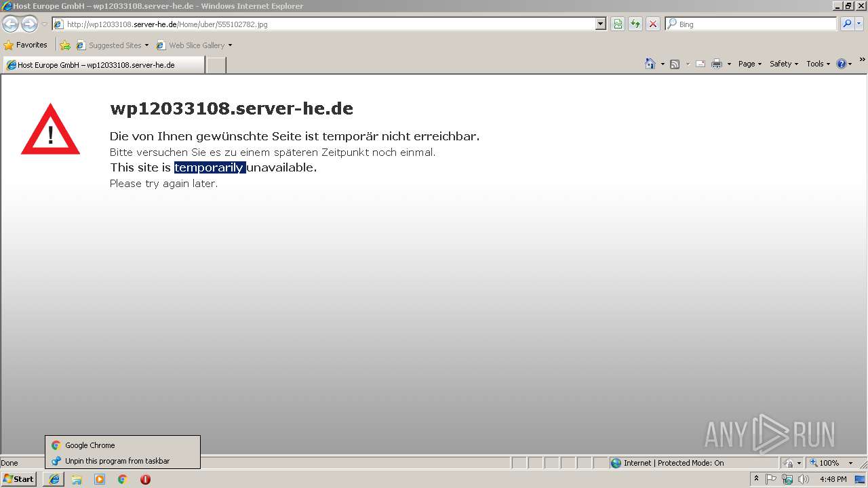Image resolution: width=868 pixels, height=488 pixels.
Task: Toggle the Compatibility View icon
Action: point(618,24)
